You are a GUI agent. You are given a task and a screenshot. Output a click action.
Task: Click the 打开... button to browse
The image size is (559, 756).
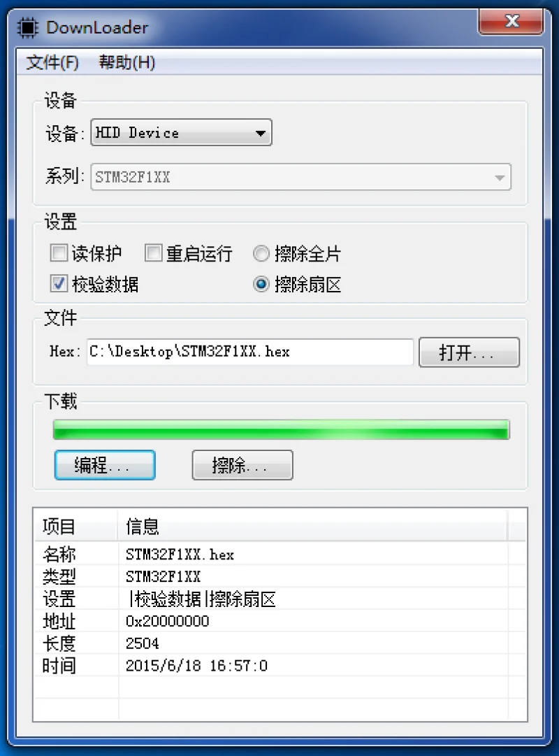tap(469, 352)
